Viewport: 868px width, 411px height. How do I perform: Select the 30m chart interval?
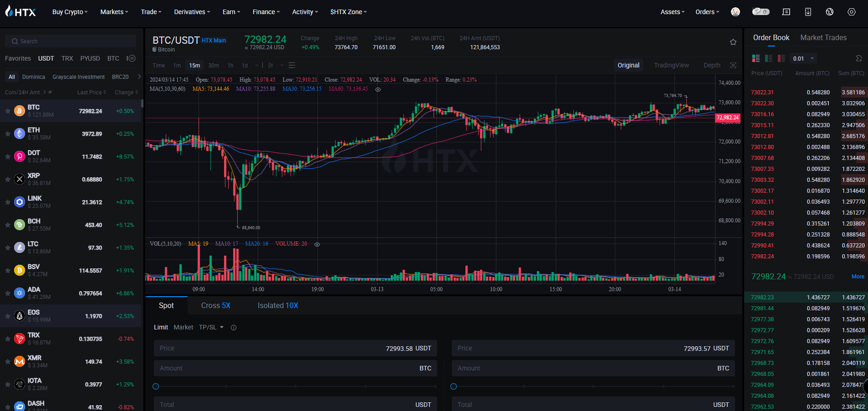click(x=214, y=65)
